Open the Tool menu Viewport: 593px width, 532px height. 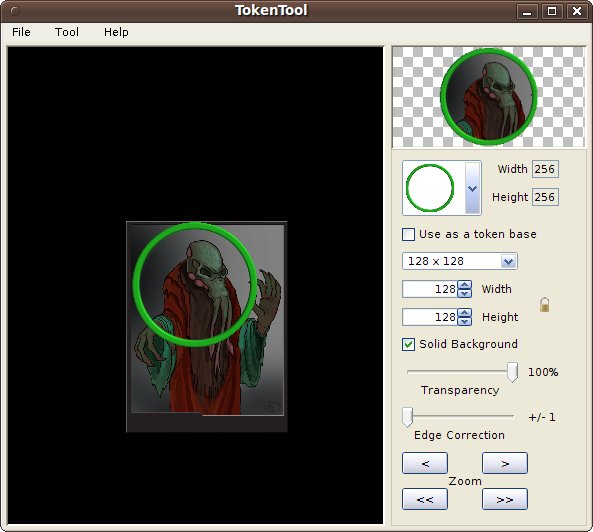(67, 32)
